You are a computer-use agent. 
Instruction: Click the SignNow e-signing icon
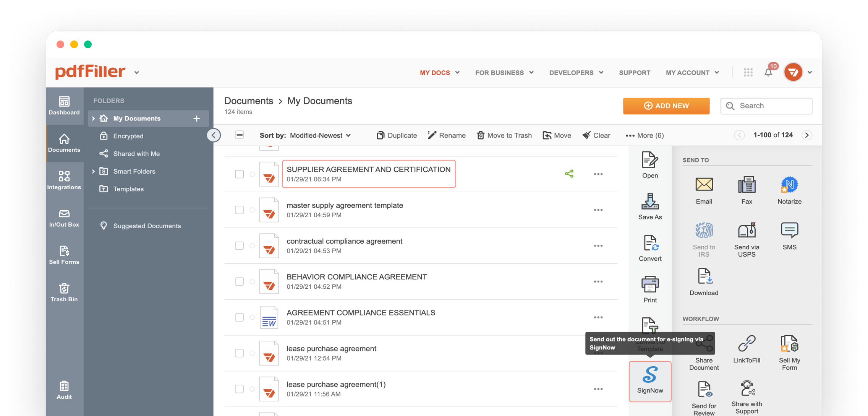click(649, 381)
